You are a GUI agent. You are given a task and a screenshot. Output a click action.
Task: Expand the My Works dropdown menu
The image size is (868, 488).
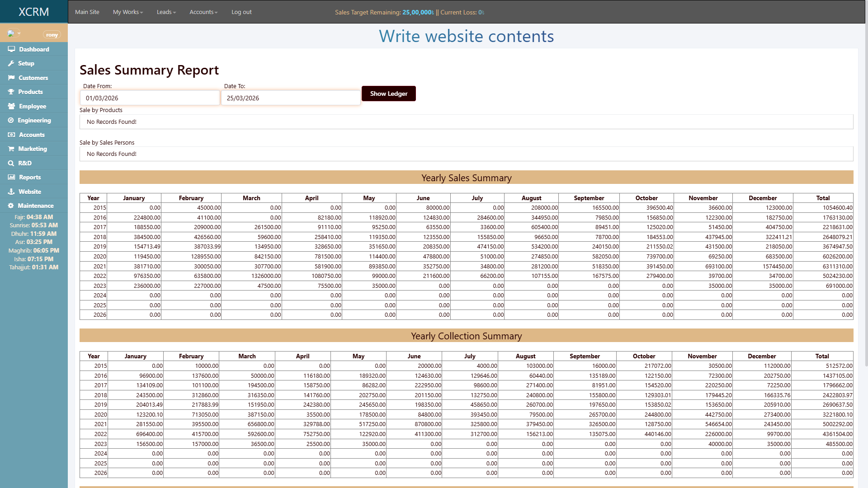(127, 12)
